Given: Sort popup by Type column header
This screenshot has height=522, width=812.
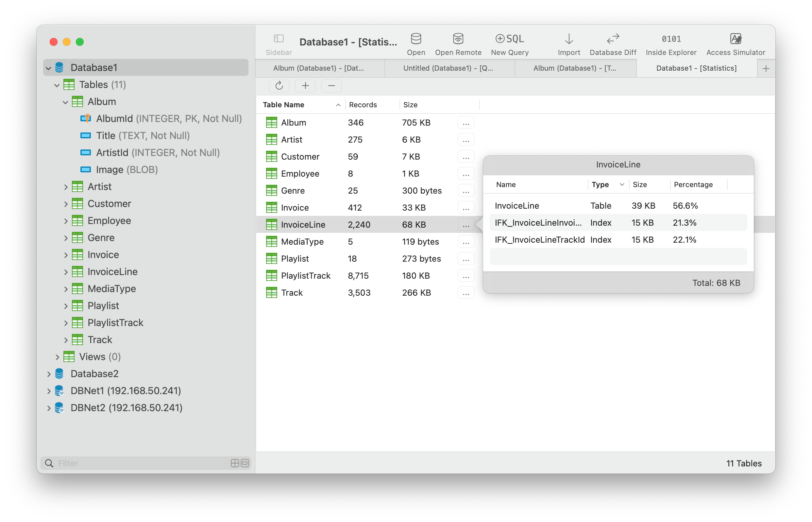Looking at the screenshot, I should (608, 184).
